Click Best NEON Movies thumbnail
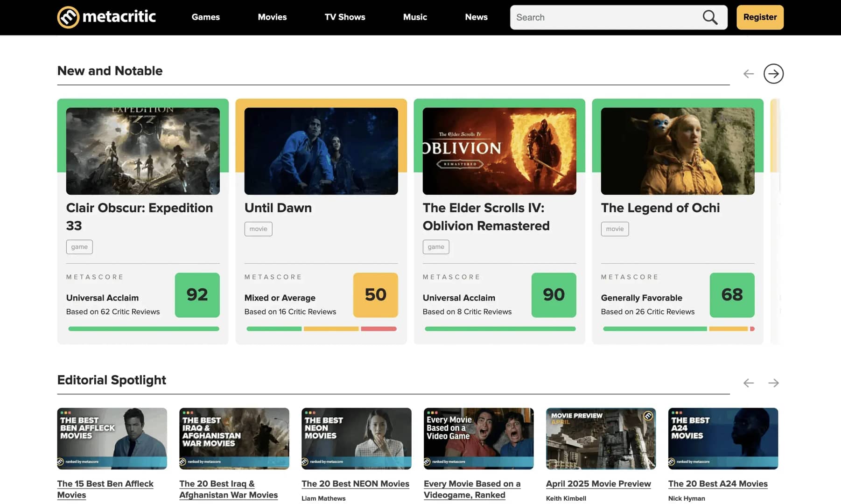The height and width of the screenshot is (504, 841). 357,439
